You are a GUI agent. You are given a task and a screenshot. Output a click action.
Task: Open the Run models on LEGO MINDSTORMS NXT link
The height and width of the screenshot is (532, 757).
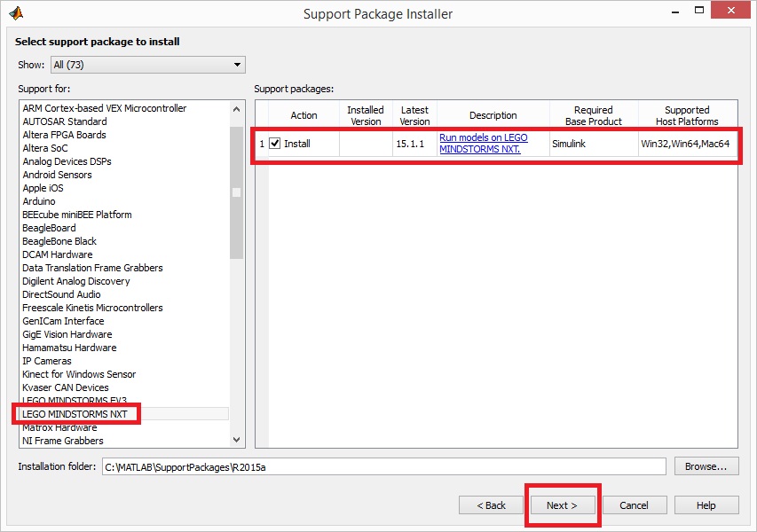(x=484, y=144)
